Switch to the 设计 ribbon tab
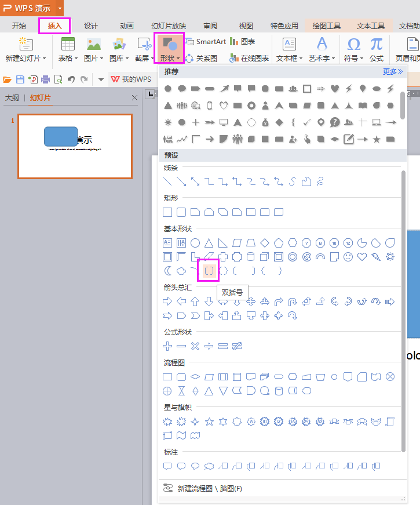The height and width of the screenshot is (505, 420). [91, 26]
